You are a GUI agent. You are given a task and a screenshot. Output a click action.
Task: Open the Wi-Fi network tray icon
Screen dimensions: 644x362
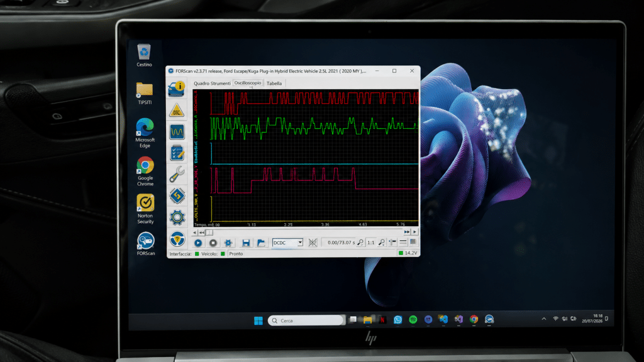pos(555,319)
